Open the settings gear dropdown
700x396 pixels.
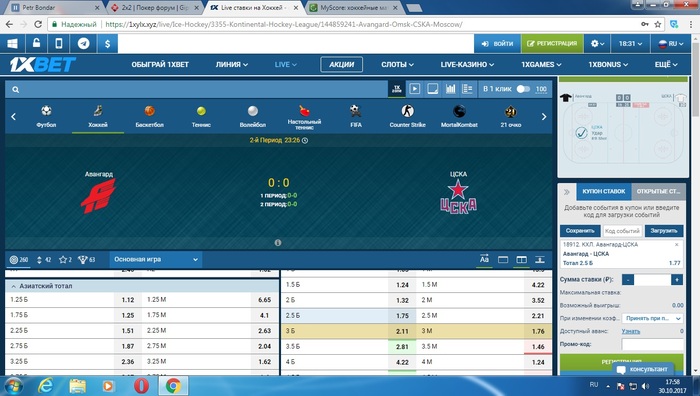point(597,44)
